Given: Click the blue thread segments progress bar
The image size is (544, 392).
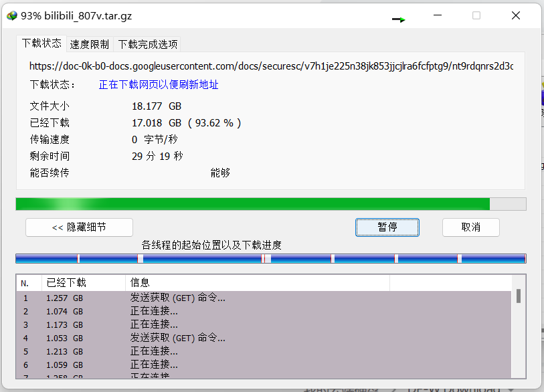Looking at the screenshot, I should pos(270,258).
